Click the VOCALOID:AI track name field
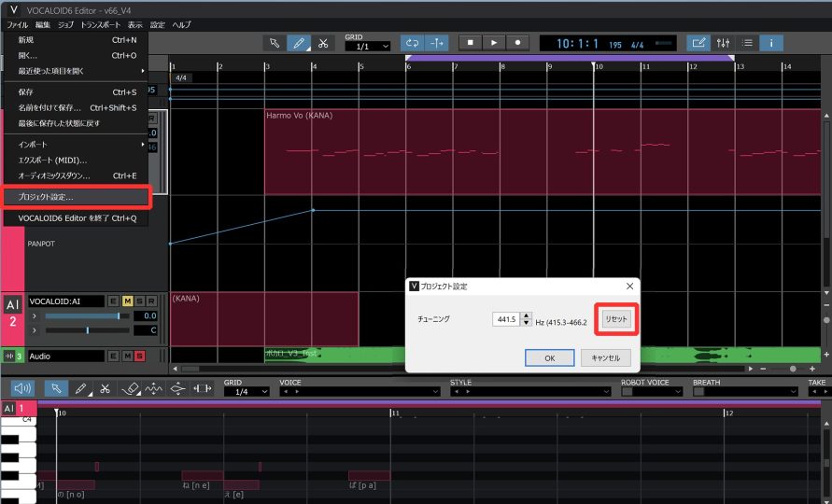Viewport: 832px width, 504px height. pyautogui.click(x=66, y=301)
